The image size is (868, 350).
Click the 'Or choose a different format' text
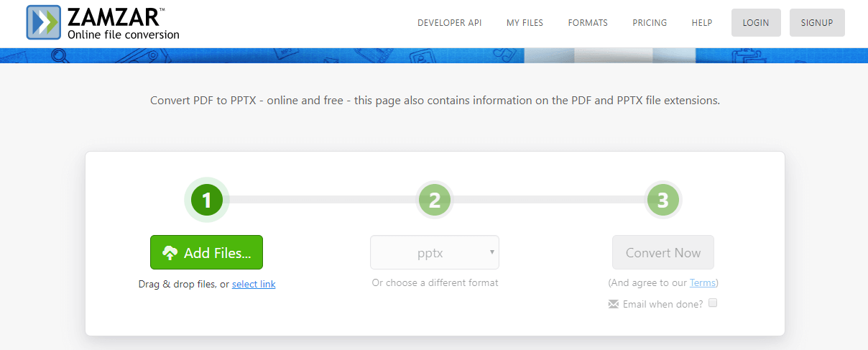(x=435, y=283)
